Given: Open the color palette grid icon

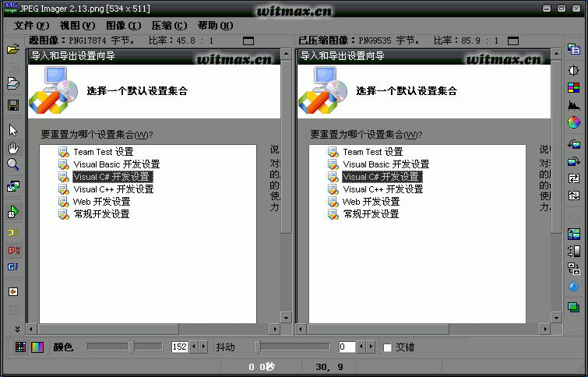Looking at the screenshot, I should coord(574,88).
